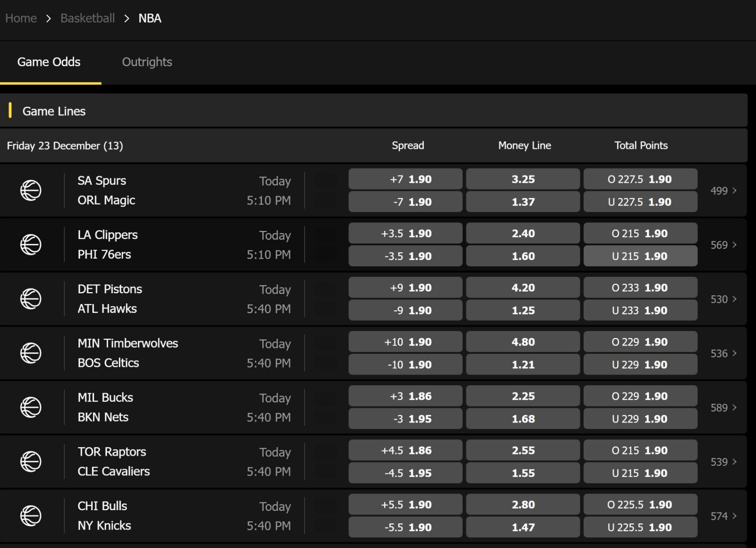Pick Under 215 in Clippers game
The height and width of the screenshot is (548, 756).
coord(640,256)
